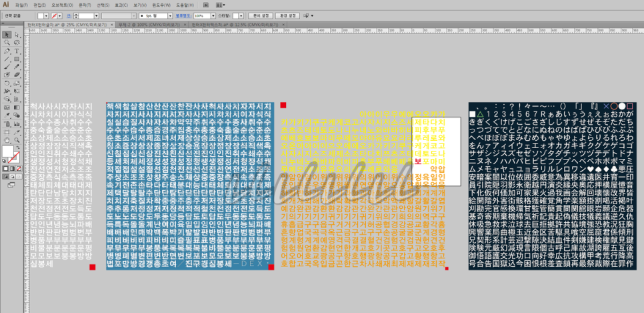Select the Eraser tool
This screenshot has width=644, height=313.
pos(17,75)
